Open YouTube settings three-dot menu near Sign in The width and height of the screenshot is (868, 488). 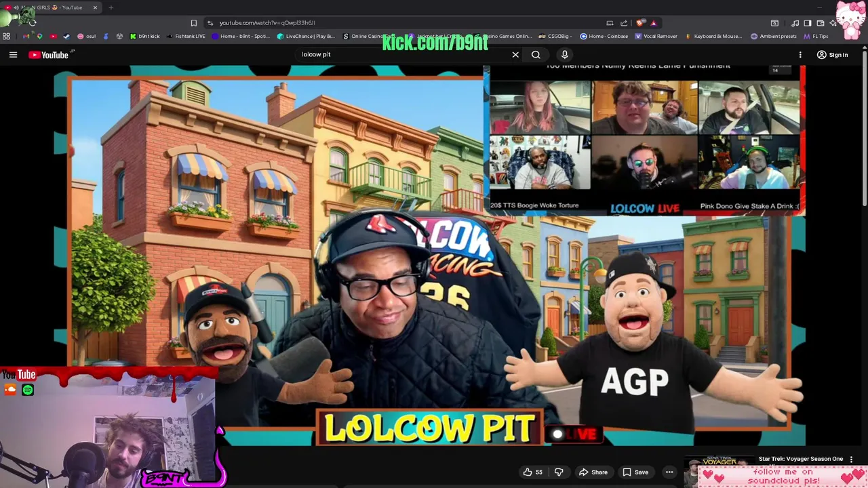[x=800, y=55]
